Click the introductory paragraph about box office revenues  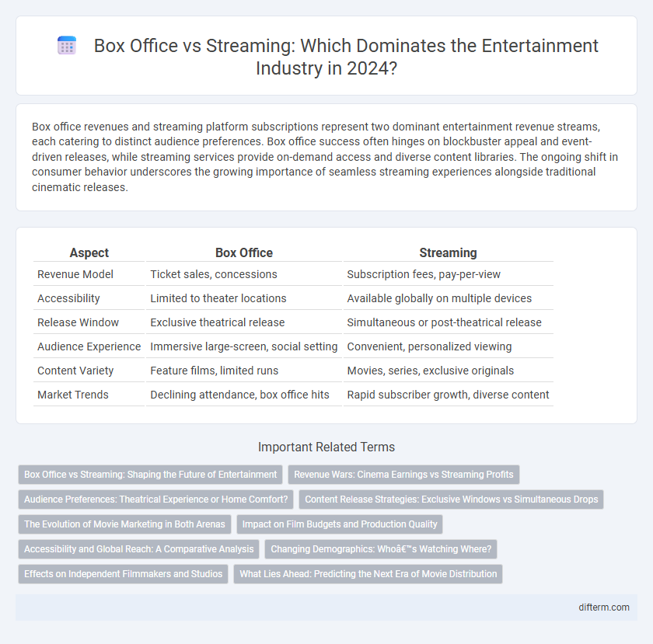tap(325, 157)
